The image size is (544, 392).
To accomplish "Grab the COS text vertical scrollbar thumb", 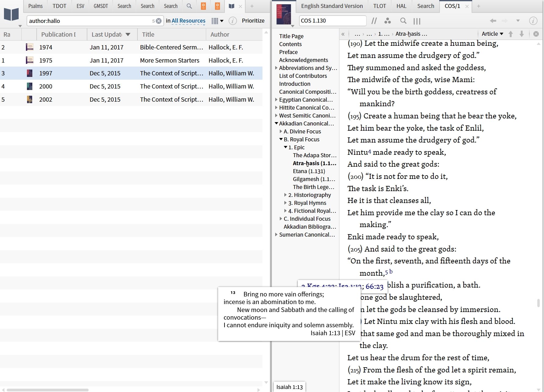I will point(538,303).
